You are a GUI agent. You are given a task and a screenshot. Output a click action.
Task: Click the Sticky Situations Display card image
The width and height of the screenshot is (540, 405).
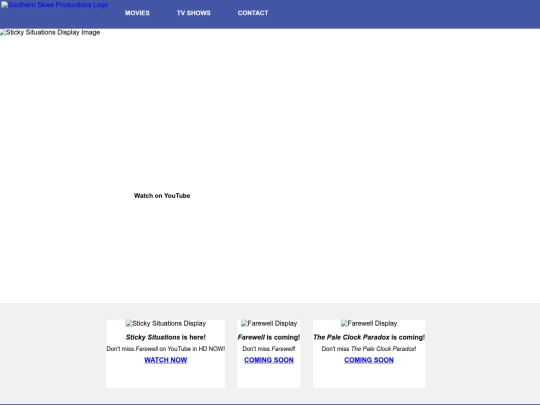(166, 323)
